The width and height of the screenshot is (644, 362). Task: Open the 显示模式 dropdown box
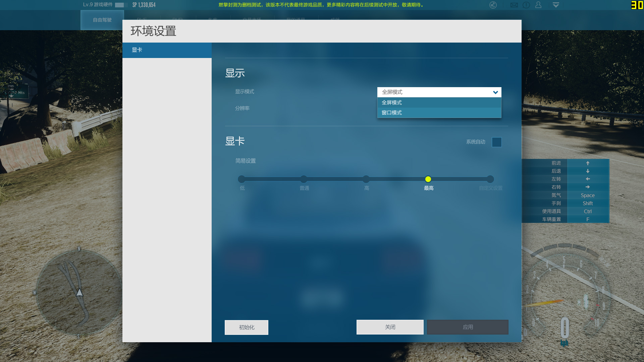[x=439, y=92]
